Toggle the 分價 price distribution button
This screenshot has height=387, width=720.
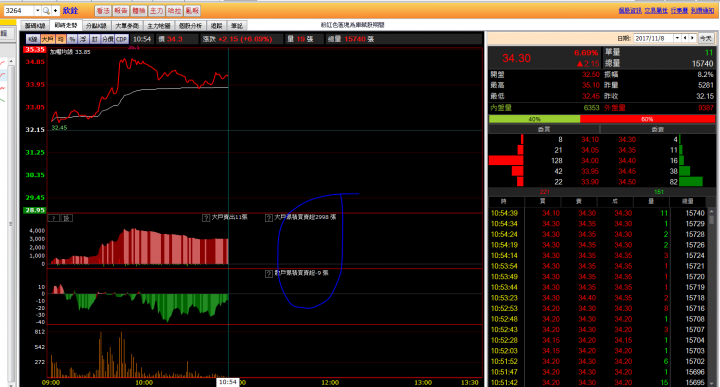[107, 39]
